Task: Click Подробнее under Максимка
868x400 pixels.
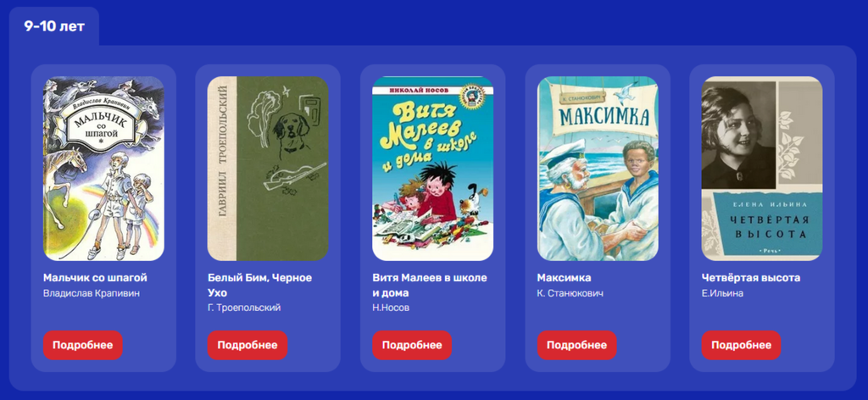Action: click(576, 345)
